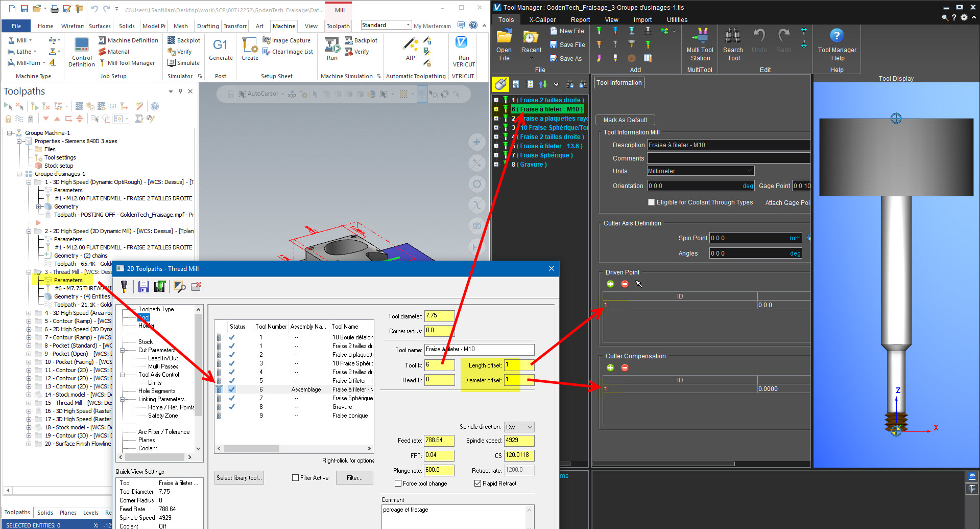Open Tool Manager Help
Viewport: 980px width, 529px height.
[836, 45]
